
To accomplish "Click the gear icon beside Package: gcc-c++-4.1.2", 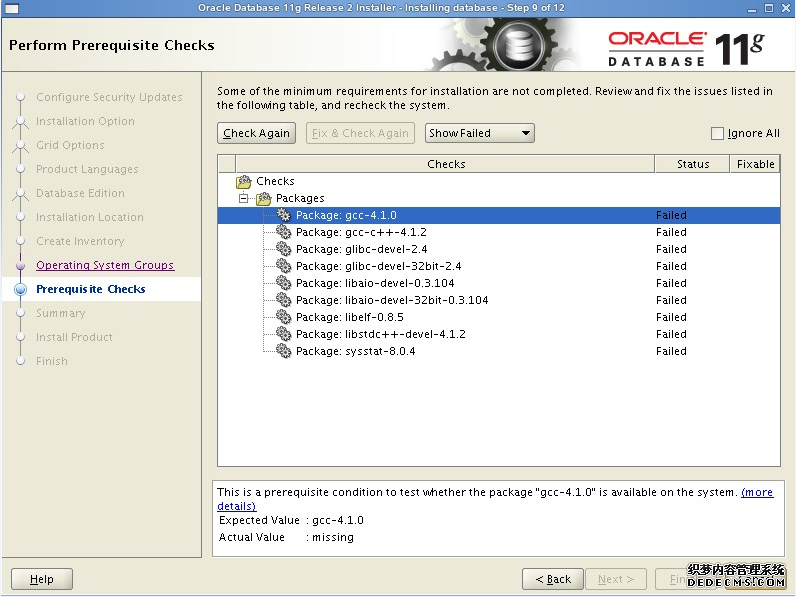I will point(284,232).
